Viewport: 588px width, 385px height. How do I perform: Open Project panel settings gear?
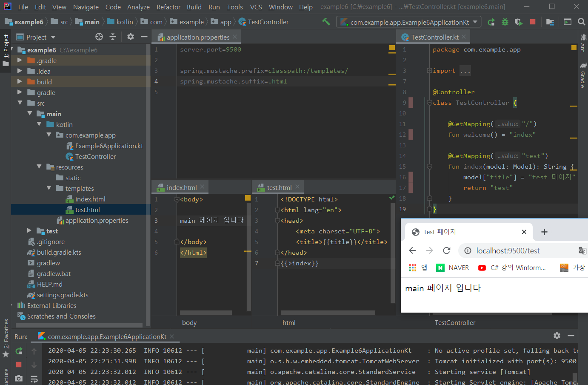131,37
